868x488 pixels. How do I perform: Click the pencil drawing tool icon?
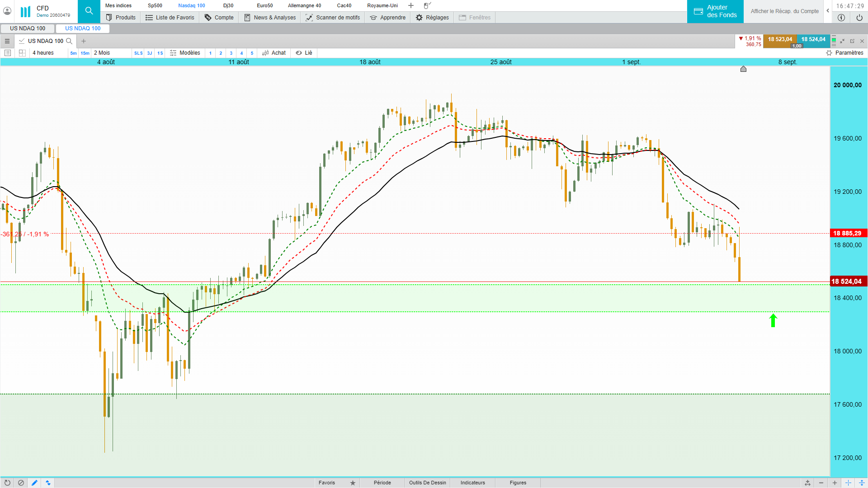click(x=34, y=483)
